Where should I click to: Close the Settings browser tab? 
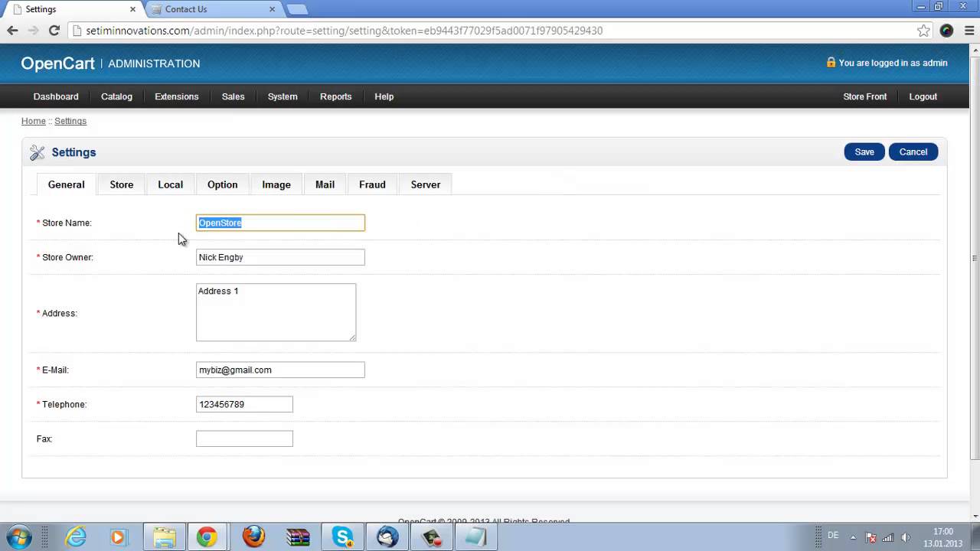[x=132, y=9]
